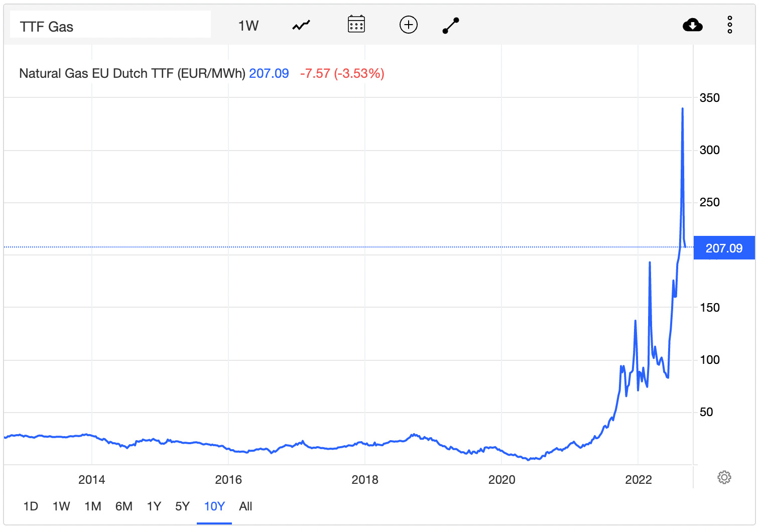759x532 pixels.
Task: Click the red -7.57 (-3.53%) change
Action: 342,73
